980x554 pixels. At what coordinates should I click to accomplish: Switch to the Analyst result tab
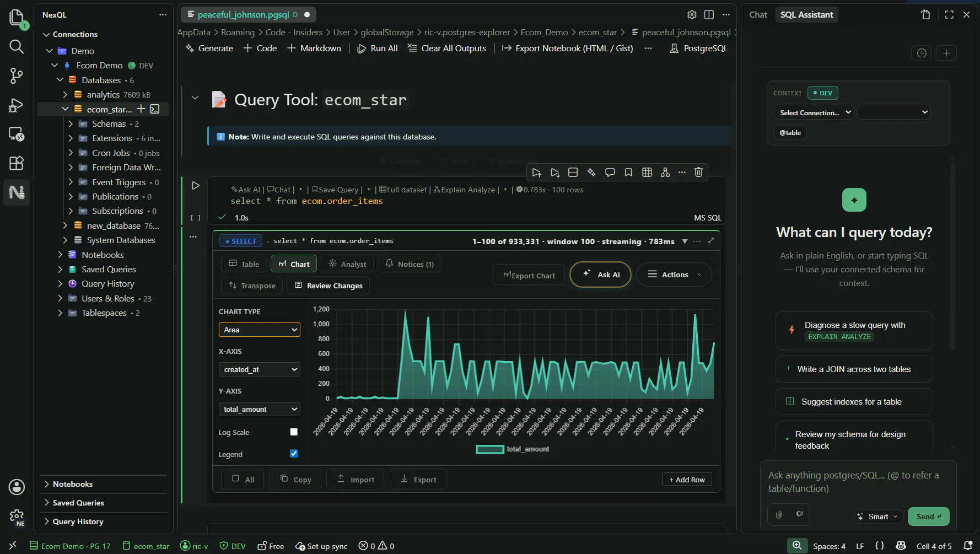(x=347, y=264)
